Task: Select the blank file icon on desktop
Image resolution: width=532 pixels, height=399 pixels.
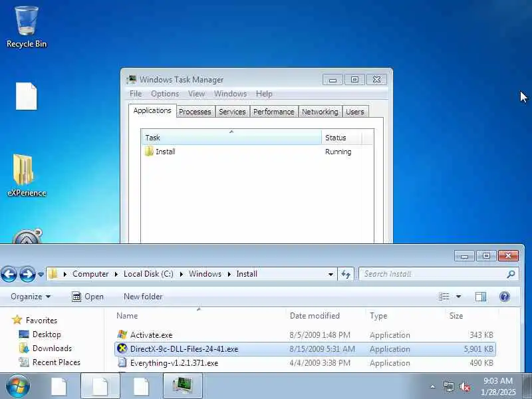Action: pyautogui.click(x=26, y=96)
